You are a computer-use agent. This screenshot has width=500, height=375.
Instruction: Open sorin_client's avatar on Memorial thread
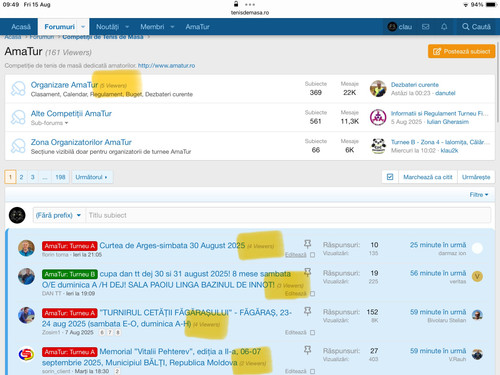[26, 354]
